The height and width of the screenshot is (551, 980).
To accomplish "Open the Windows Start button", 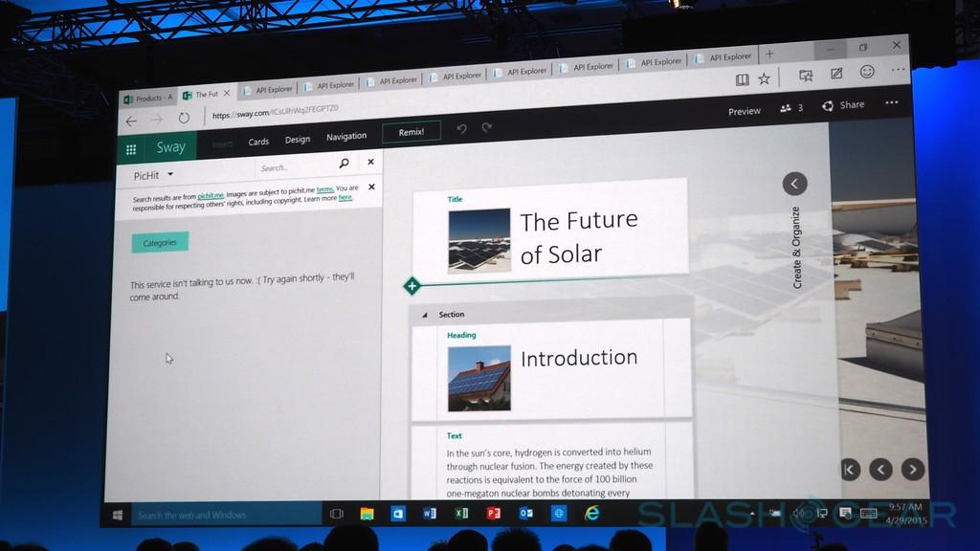I will [x=118, y=515].
